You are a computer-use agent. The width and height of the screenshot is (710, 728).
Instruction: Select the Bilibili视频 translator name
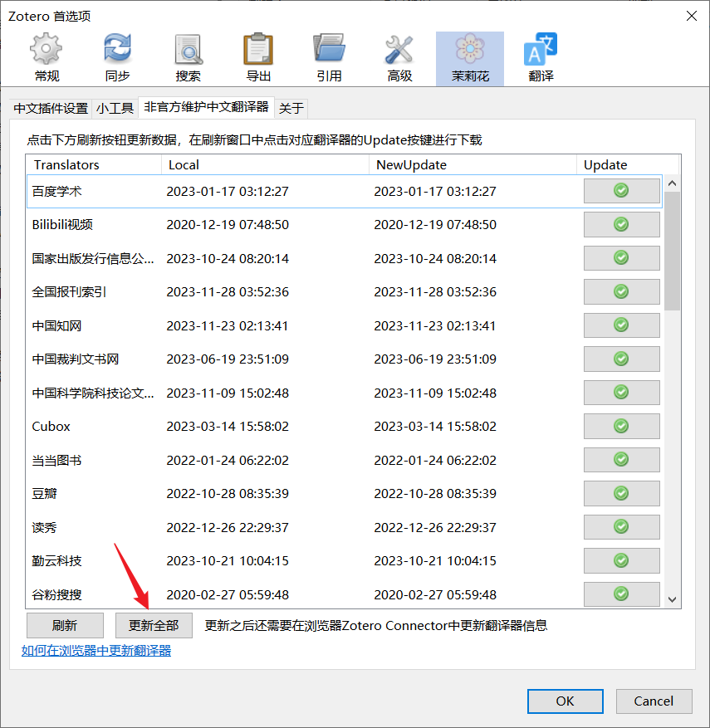click(x=62, y=225)
